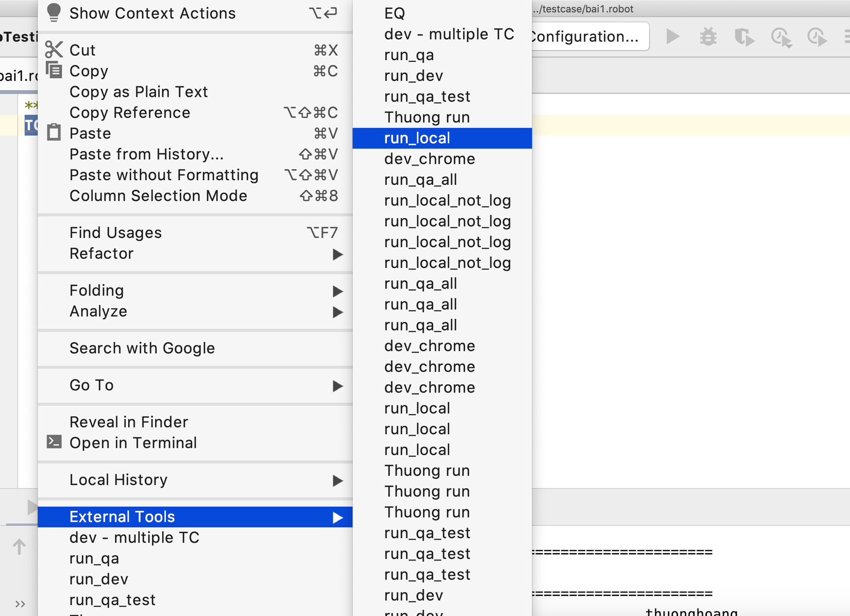The image size is (850, 616).
Task: Open the Add Configuration dropdown
Action: pos(587,37)
